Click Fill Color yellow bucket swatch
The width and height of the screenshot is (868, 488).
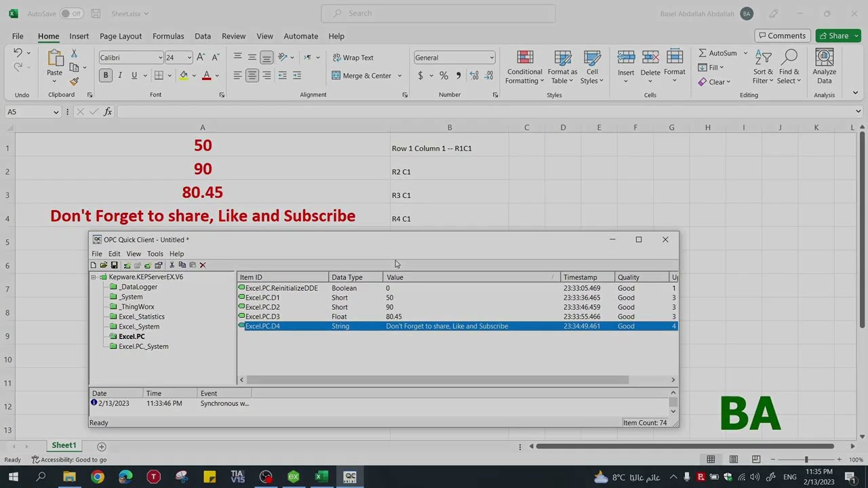pos(183,75)
